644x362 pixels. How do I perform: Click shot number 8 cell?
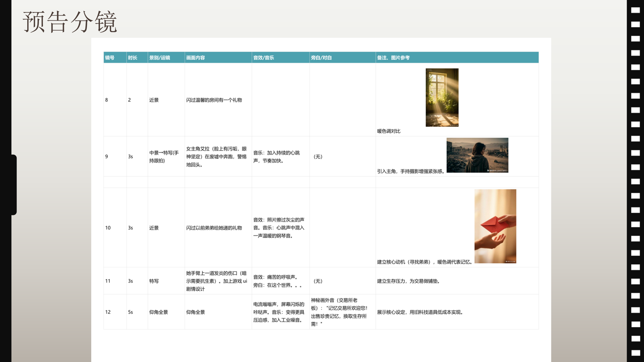(115, 100)
